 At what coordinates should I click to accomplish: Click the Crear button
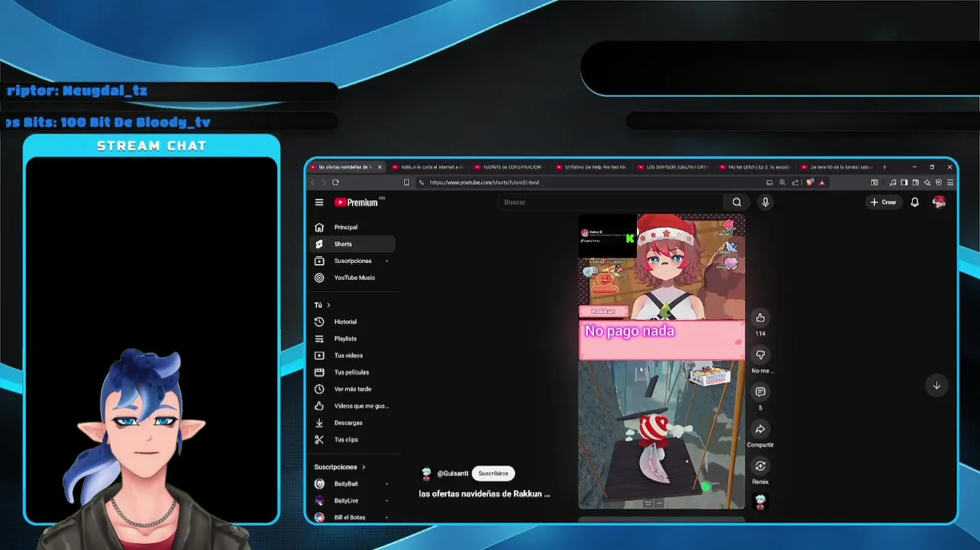(x=884, y=202)
